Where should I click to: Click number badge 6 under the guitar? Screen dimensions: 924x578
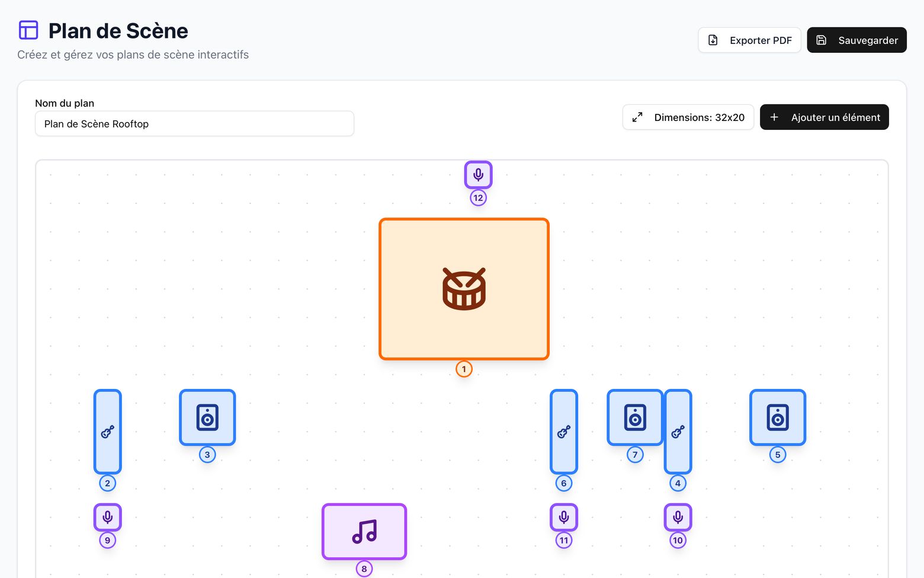564,483
